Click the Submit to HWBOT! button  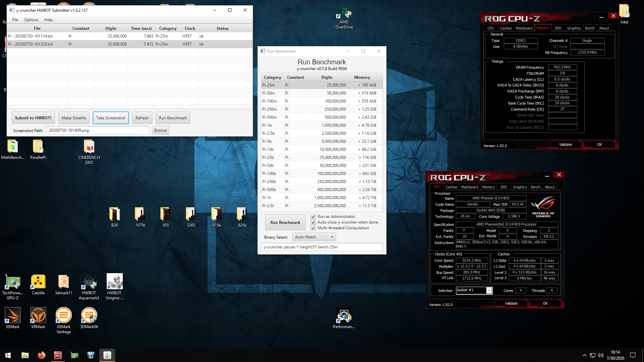point(33,118)
